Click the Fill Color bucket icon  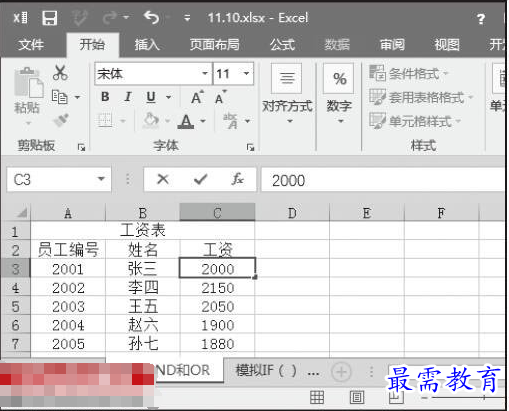151,120
